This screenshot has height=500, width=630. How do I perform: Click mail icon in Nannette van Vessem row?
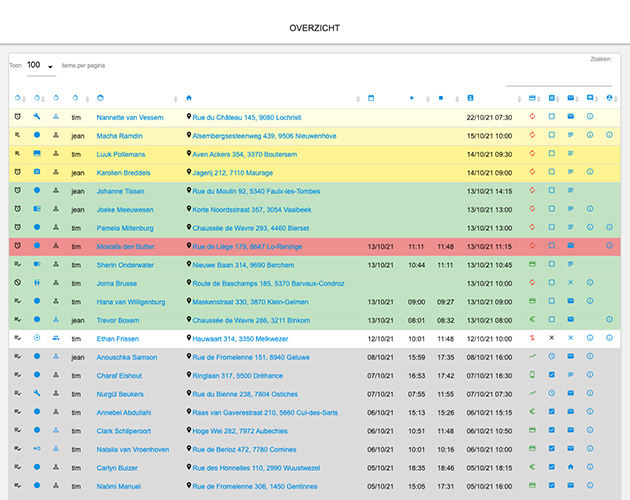570,117
